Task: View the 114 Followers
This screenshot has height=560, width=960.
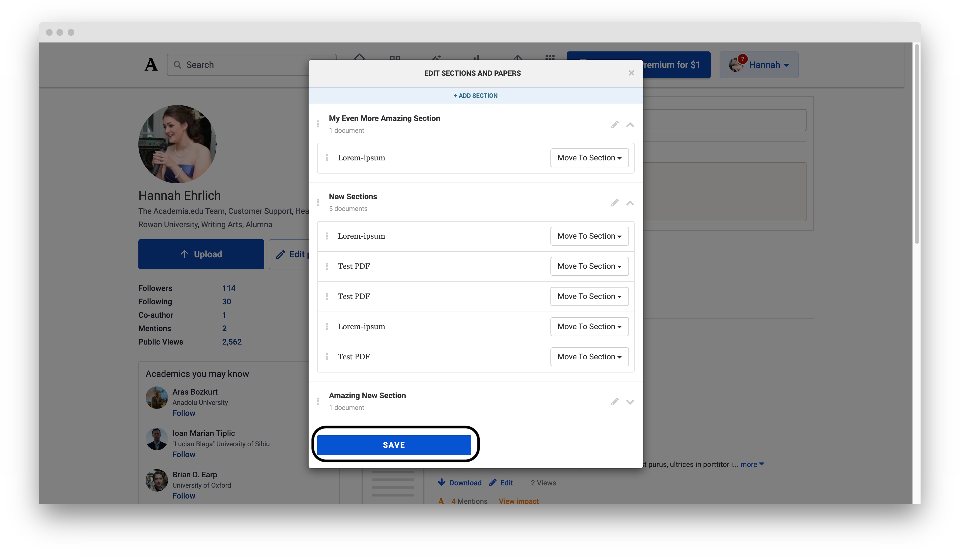Action: 229,288
